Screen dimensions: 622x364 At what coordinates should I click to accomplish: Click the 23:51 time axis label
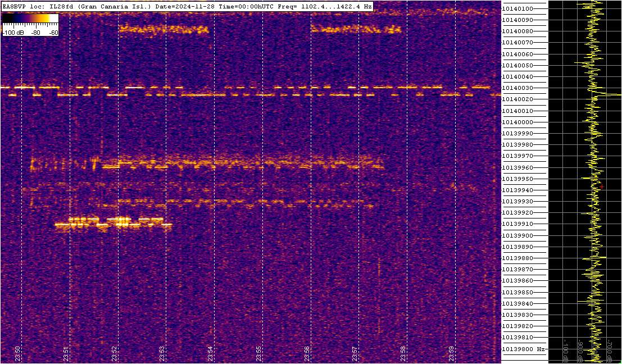66,354
